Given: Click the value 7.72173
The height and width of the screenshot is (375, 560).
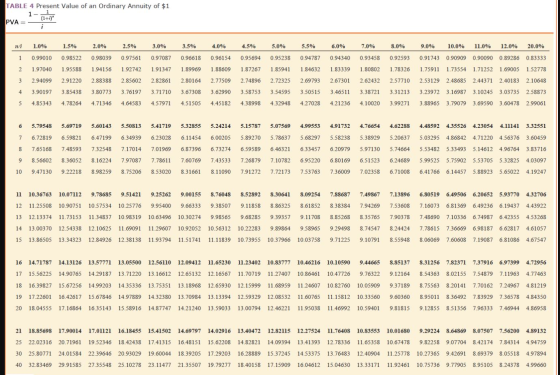Looking at the screenshot, I should [280, 172].
